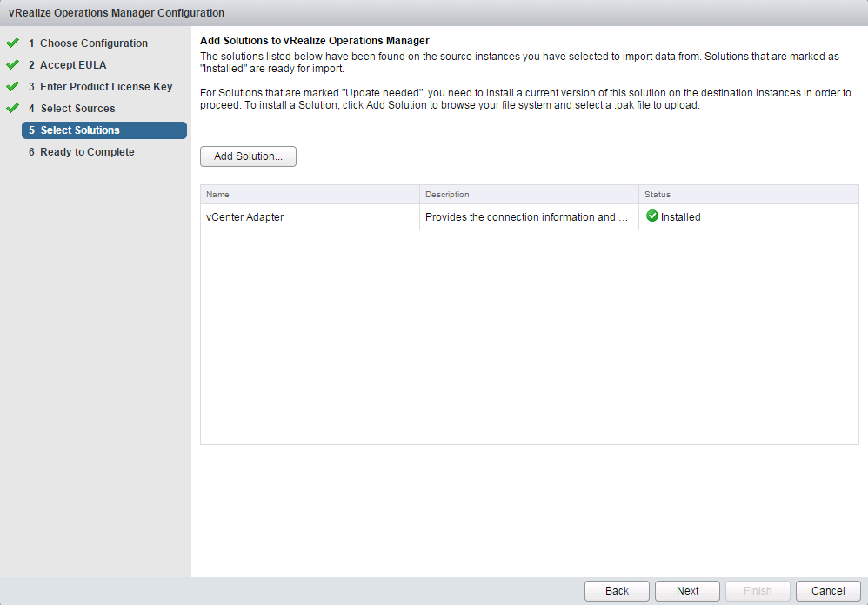Click the Add Solution button
The image size is (868, 605).
tap(248, 156)
